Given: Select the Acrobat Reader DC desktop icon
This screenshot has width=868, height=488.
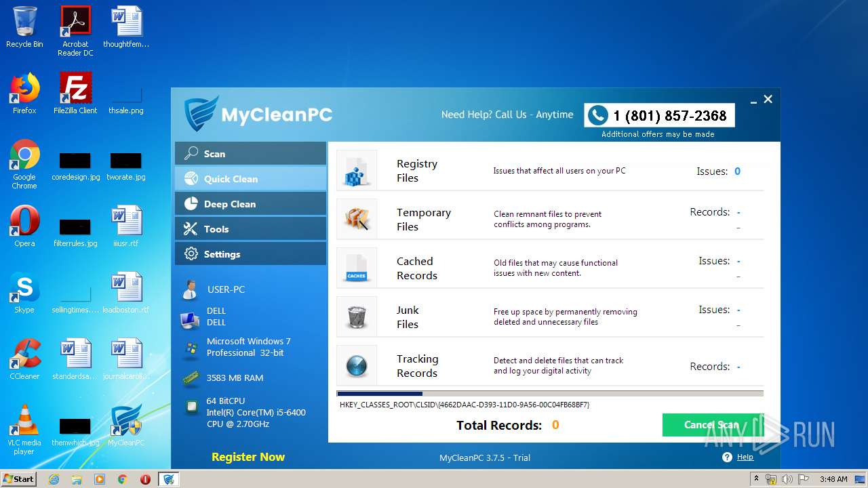Looking at the screenshot, I should click(75, 31).
